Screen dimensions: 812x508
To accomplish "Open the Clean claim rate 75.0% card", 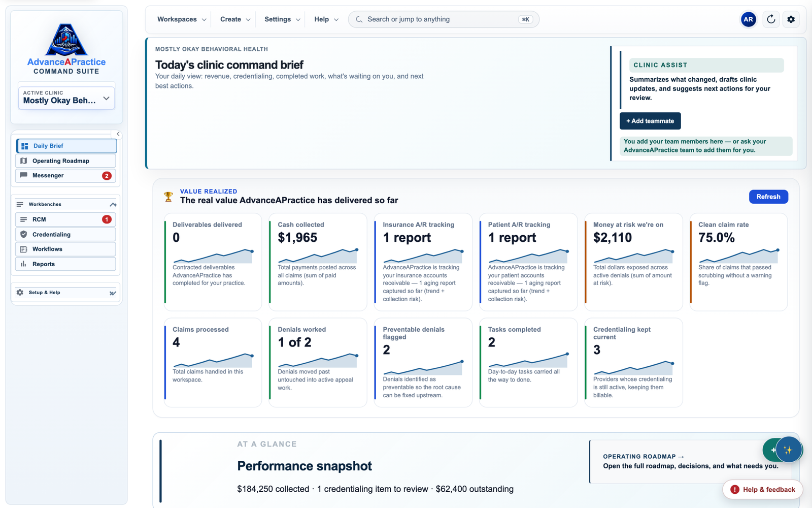I will pos(738,262).
